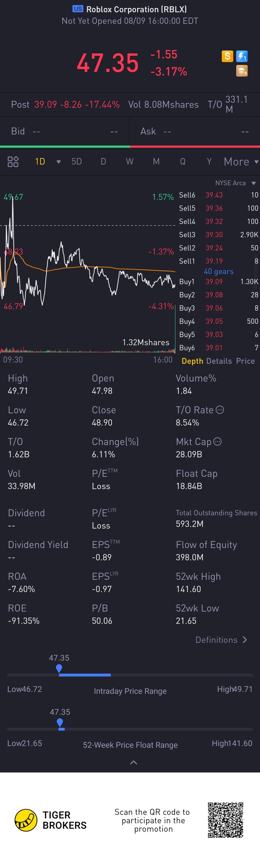Tap the orange stacked layers icon
This screenshot has width=260, height=868.
pyautogui.click(x=242, y=71)
